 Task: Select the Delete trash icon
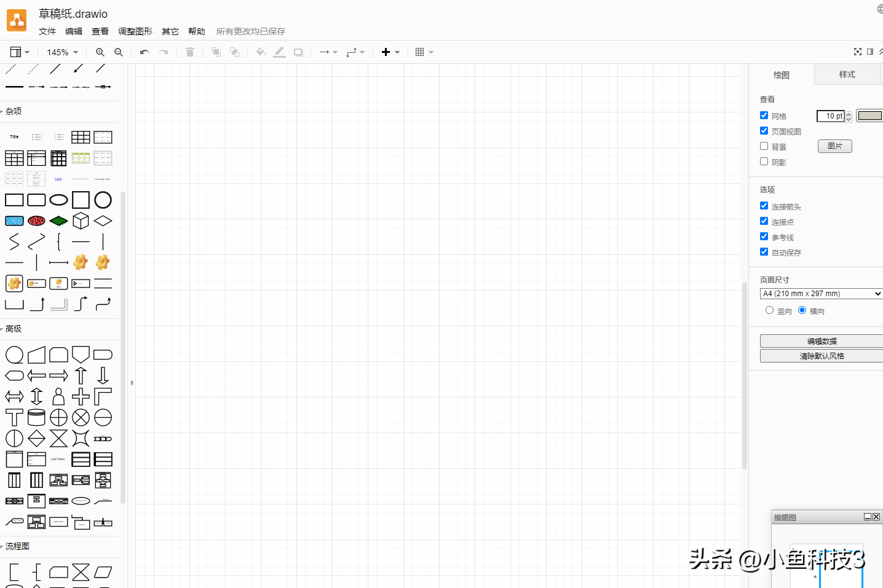(x=189, y=52)
